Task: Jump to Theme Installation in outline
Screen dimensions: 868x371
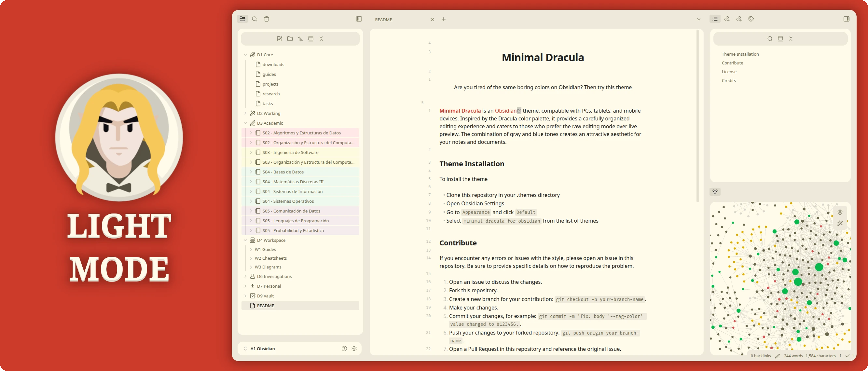Action: pos(740,54)
